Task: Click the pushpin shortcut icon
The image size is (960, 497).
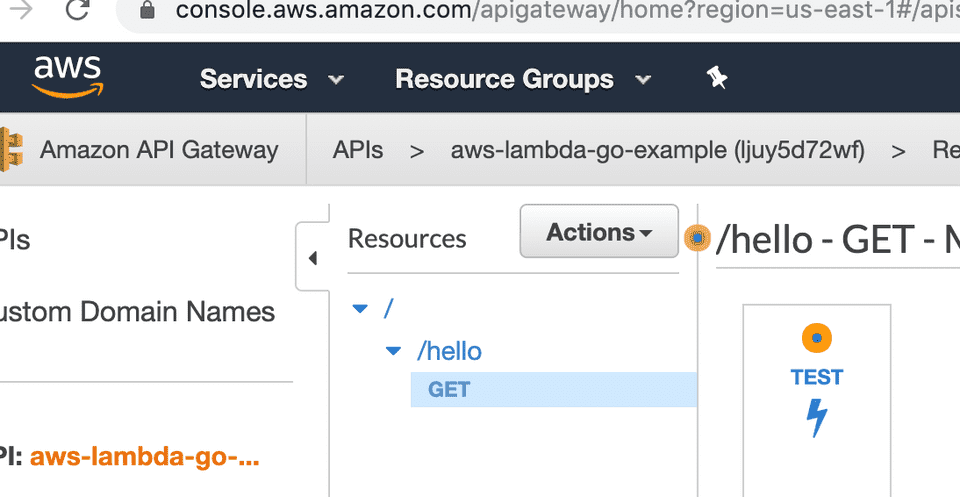Action: [x=716, y=78]
